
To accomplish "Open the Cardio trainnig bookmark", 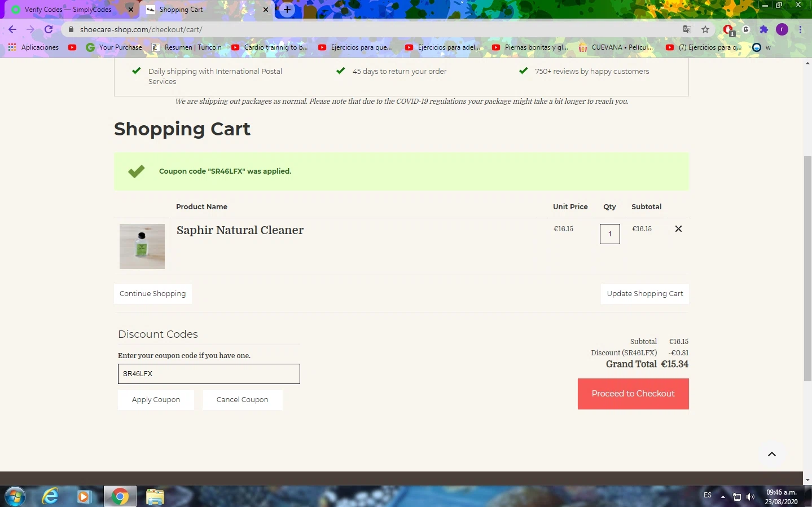I will [x=270, y=47].
